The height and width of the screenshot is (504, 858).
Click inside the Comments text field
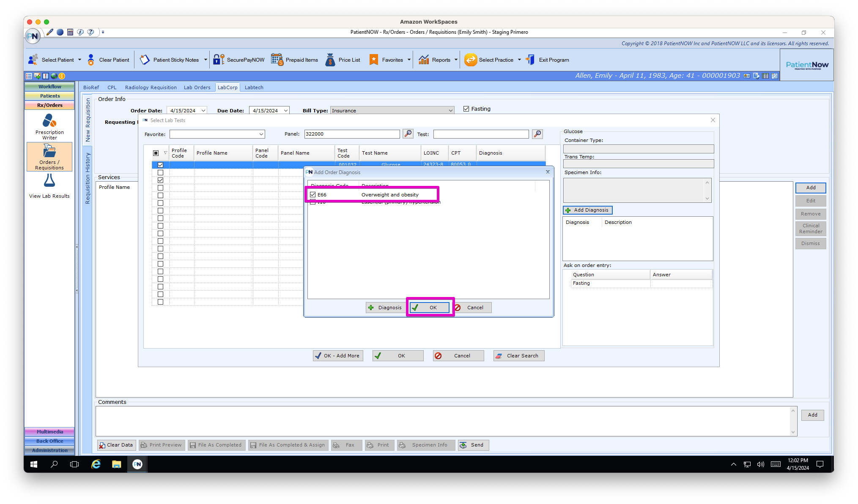pos(444,420)
